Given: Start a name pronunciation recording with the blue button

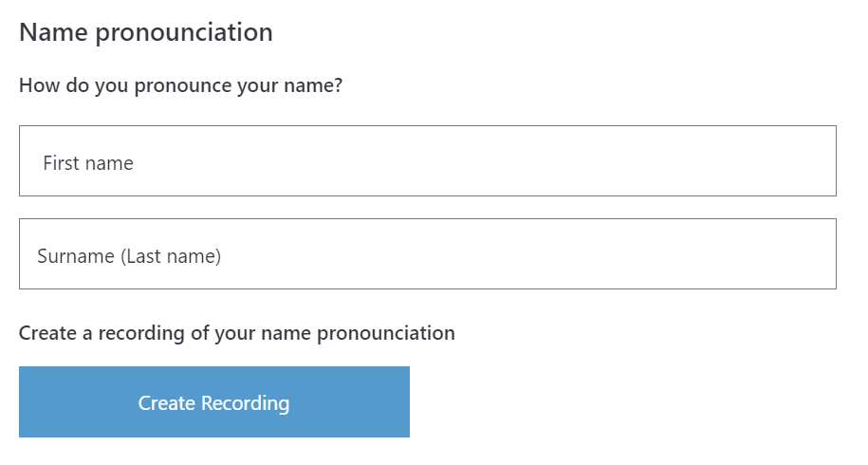Looking at the screenshot, I should [214, 402].
